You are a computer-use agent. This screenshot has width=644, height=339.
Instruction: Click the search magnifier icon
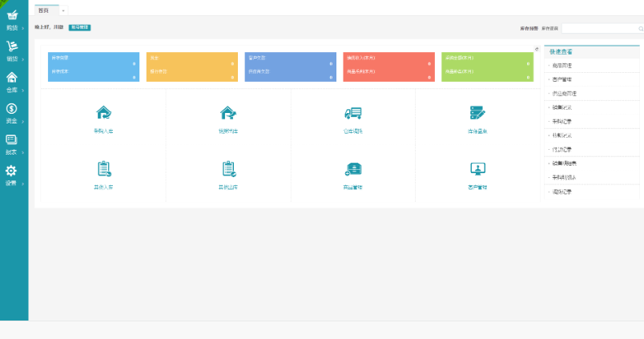coord(640,28)
